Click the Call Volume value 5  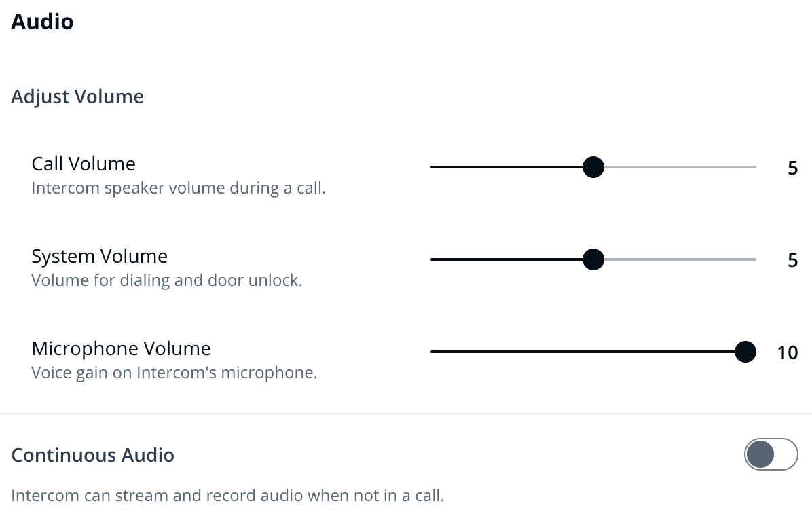point(792,168)
